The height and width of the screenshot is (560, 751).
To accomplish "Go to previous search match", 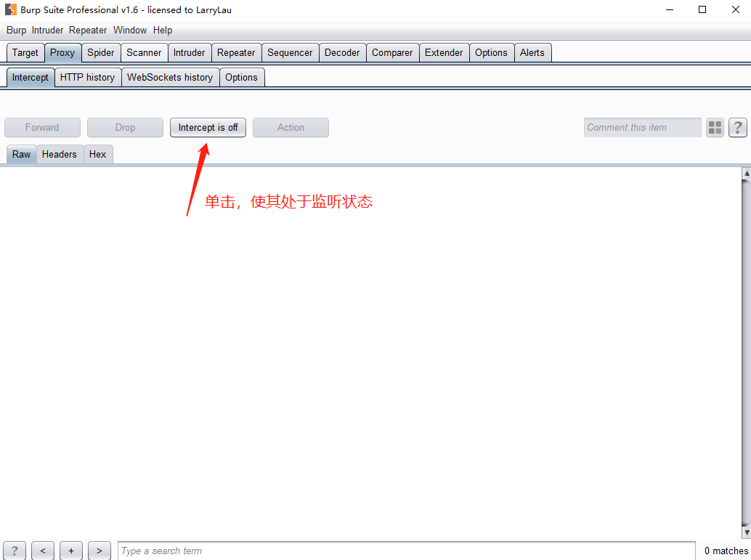I will 43,551.
